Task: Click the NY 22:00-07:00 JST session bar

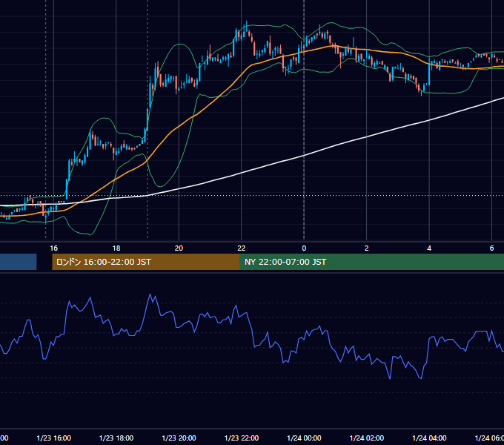Action: (x=372, y=262)
